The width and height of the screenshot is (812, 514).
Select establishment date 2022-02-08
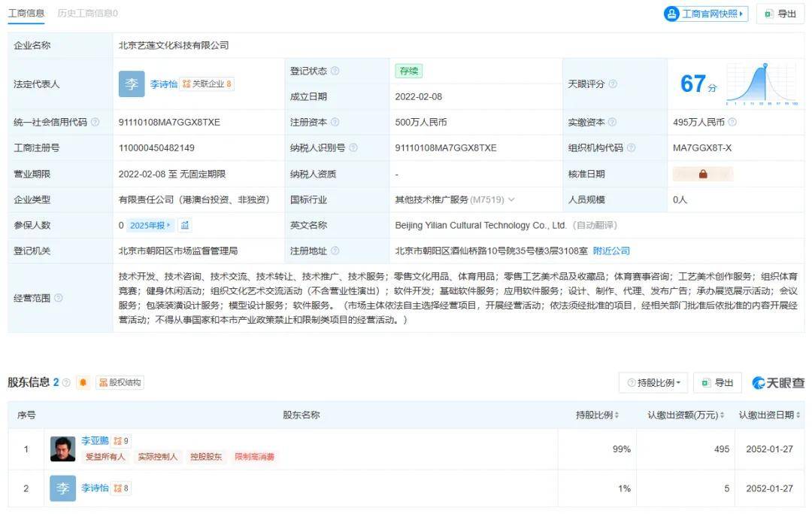(x=419, y=97)
